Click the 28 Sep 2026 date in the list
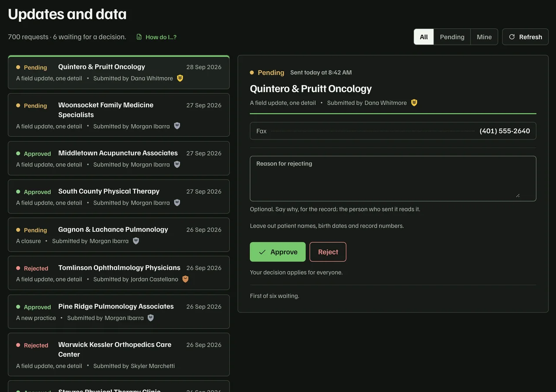This screenshot has height=392, width=556. pyautogui.click(x=204, y=67)
